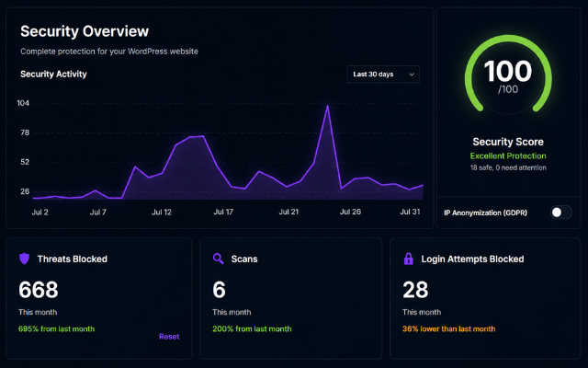Click the Jul 7 axis label
The width and height of the screenshot is (588, 368).
click(98, 213)
